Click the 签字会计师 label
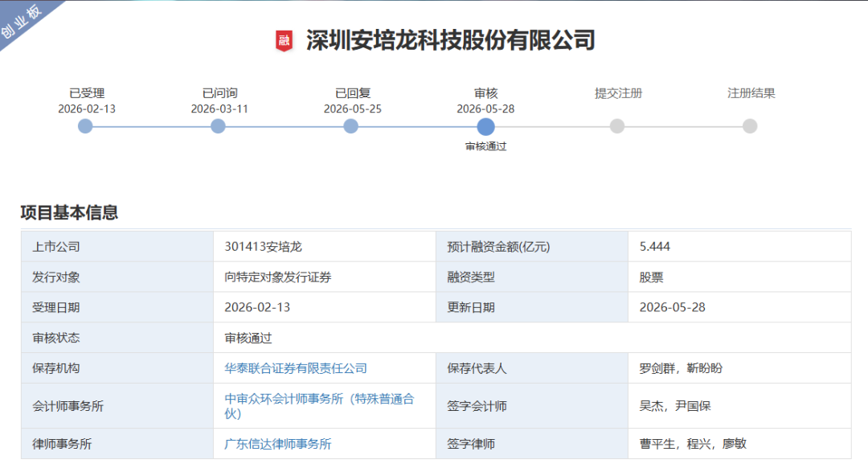Screen dimensions: 868x468 477,406
